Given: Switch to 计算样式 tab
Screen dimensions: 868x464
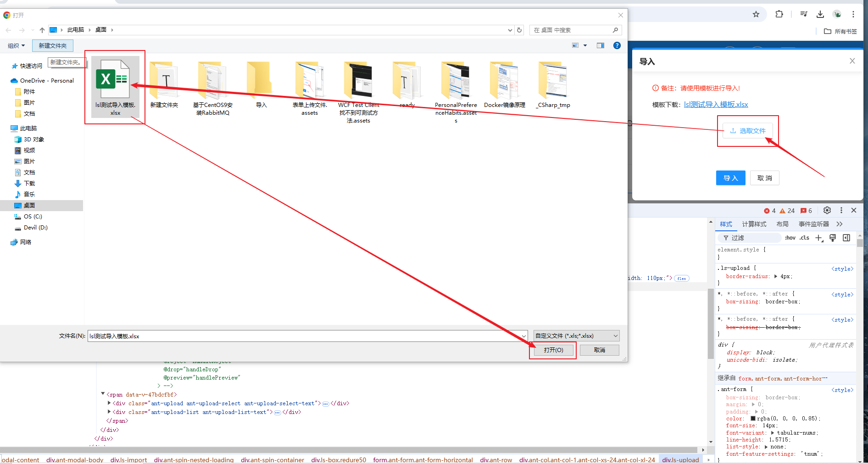Looking at the screenshot, I should tap(754, 224).
